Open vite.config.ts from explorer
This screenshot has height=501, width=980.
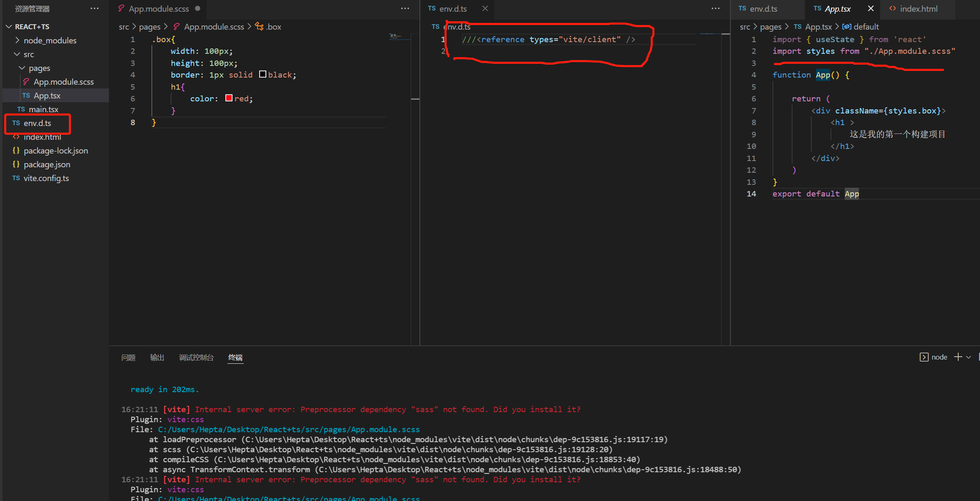pos(46,178)
